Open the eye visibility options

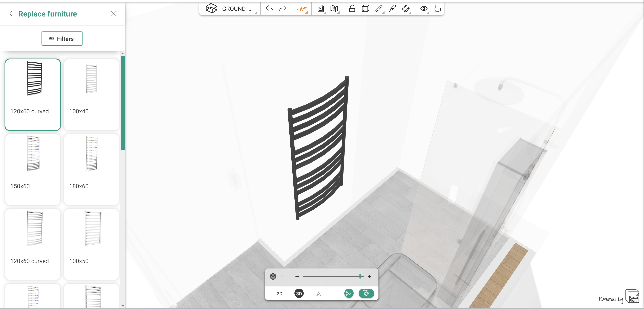click(424, 9)
